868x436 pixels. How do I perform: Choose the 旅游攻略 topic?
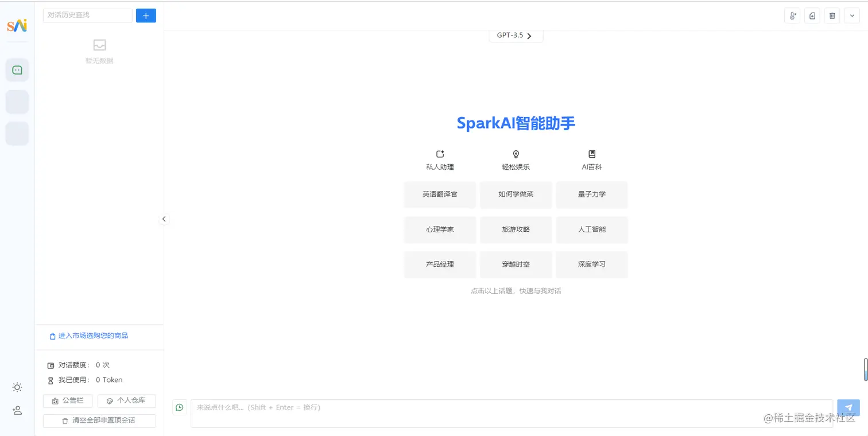point(516,229)
